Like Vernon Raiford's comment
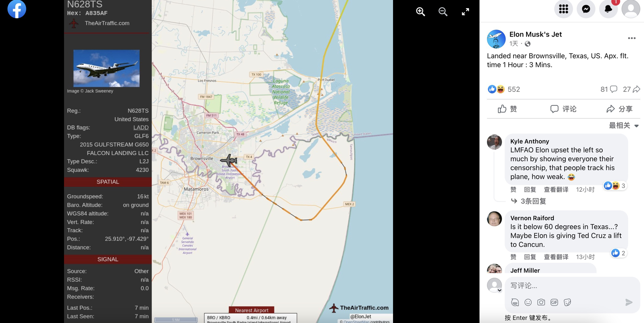The height and width of the screenshot is (323, 644). pyautogui.click(x=513, y=257)
